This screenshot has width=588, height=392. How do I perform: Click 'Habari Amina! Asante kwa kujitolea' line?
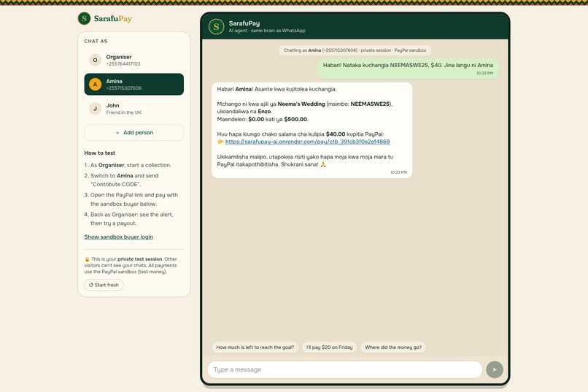(276, 89)
